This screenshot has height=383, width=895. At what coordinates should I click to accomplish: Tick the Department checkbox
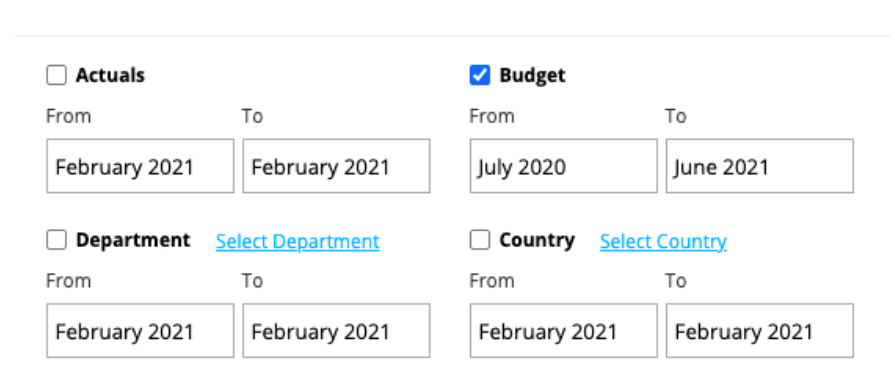pos(56,240)
